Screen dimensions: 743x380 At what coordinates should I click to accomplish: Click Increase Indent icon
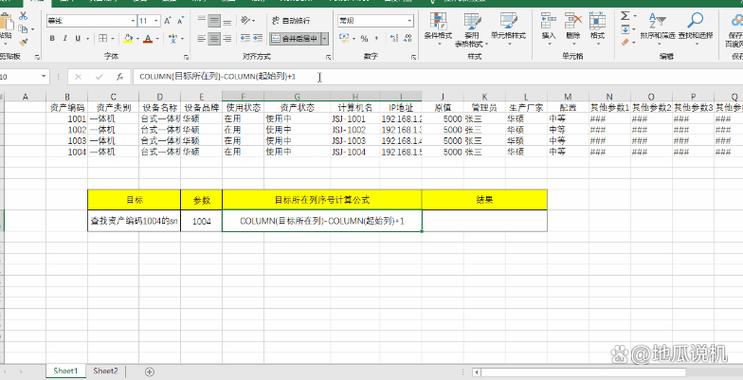[257, 38]
